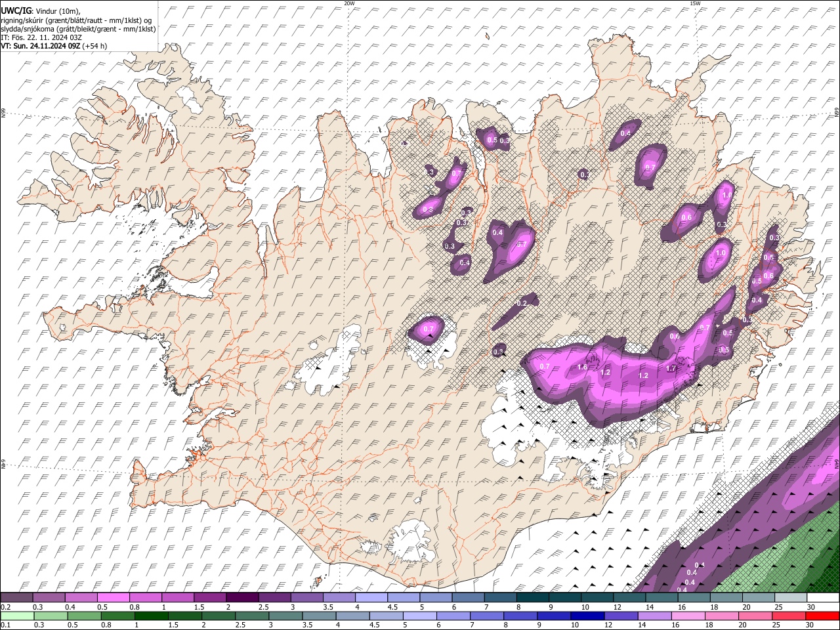840x630 pixels.
Task: Pick the bright red rain swatch starting at 30
Action: pyautogui.click(x=822, y=616)
